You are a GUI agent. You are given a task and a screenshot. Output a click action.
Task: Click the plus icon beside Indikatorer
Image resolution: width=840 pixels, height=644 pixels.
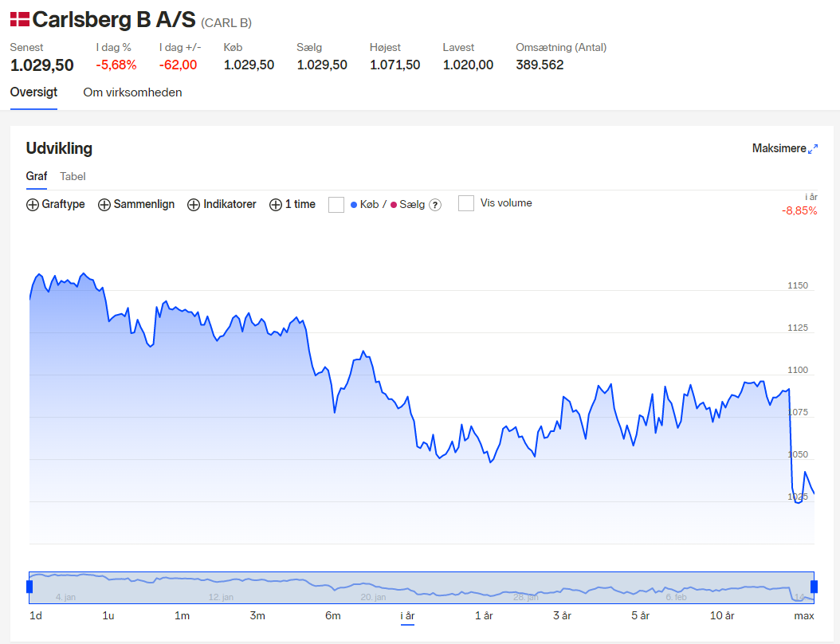tap(194, 205)
